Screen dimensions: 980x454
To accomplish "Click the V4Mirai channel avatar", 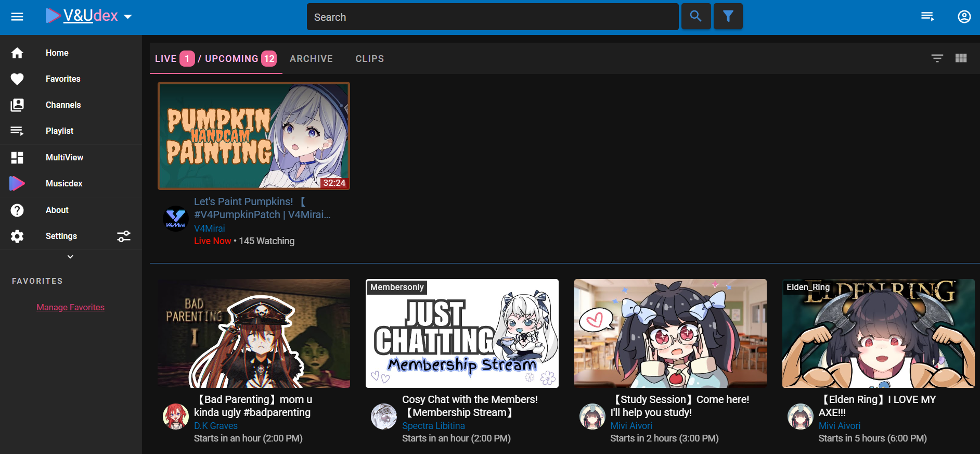I will (x=176, y=219).
